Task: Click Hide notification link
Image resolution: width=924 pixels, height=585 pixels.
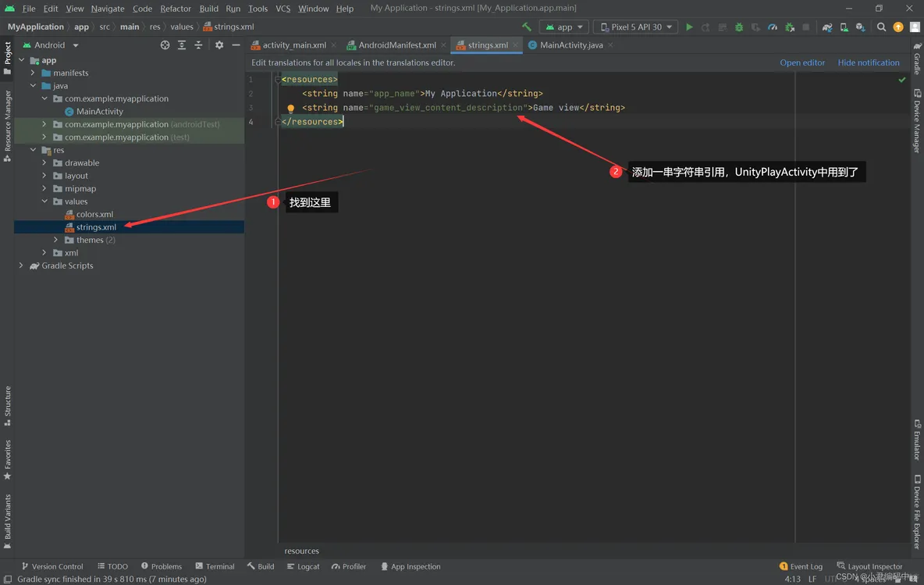Action: [869, 62]
